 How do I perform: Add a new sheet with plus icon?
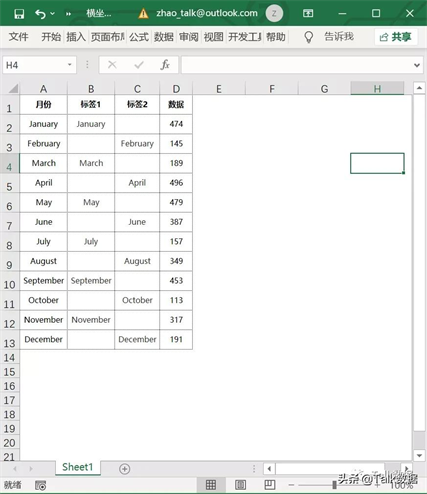[x=124, y=469]
